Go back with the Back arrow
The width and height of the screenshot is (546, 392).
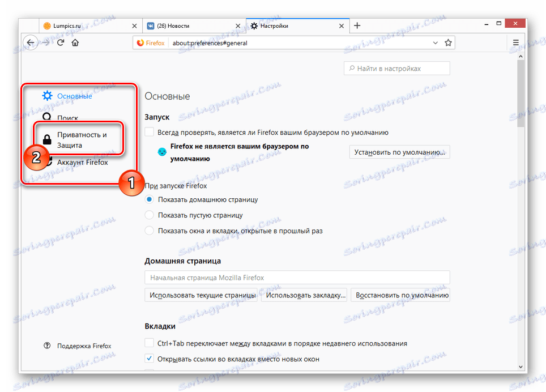[30, 43]
